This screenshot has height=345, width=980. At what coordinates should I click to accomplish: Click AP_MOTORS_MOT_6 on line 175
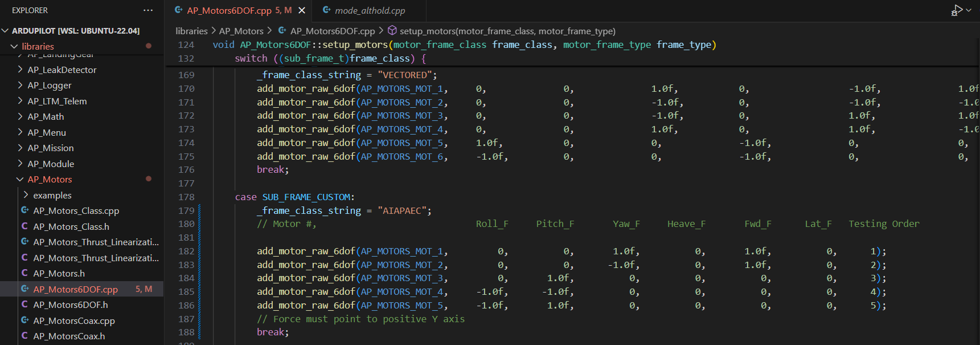coord(402,156)
